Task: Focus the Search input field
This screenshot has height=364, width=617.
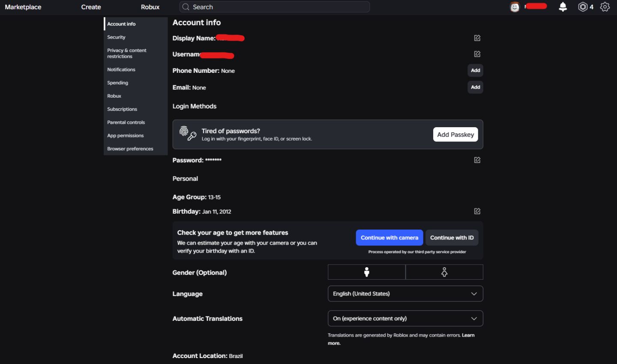Action: [275, 7]
